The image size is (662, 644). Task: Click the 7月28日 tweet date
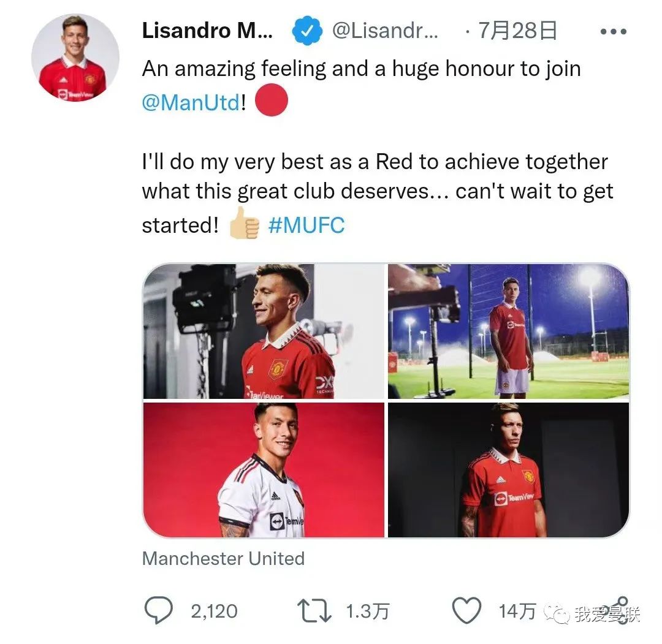pyautogui.click(x=517, y=31)
